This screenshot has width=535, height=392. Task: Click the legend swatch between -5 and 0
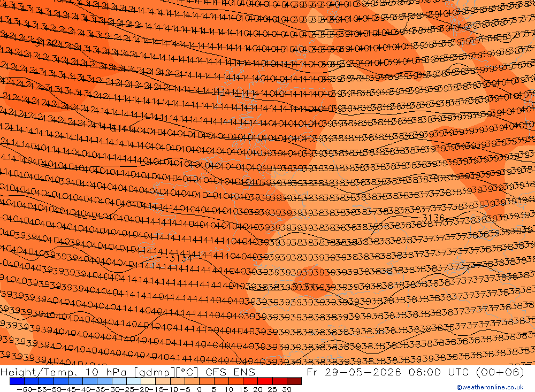click(192, 381)
